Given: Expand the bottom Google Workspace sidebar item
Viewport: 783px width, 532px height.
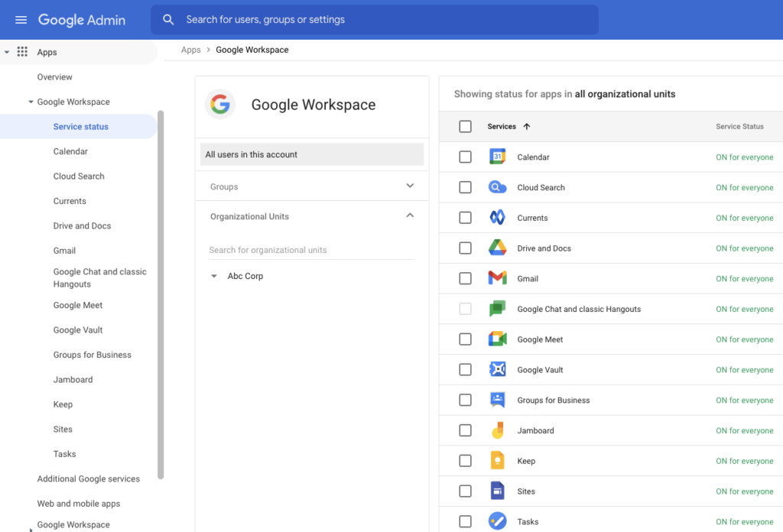Looking at the screenshot, I should pos(31,530).
